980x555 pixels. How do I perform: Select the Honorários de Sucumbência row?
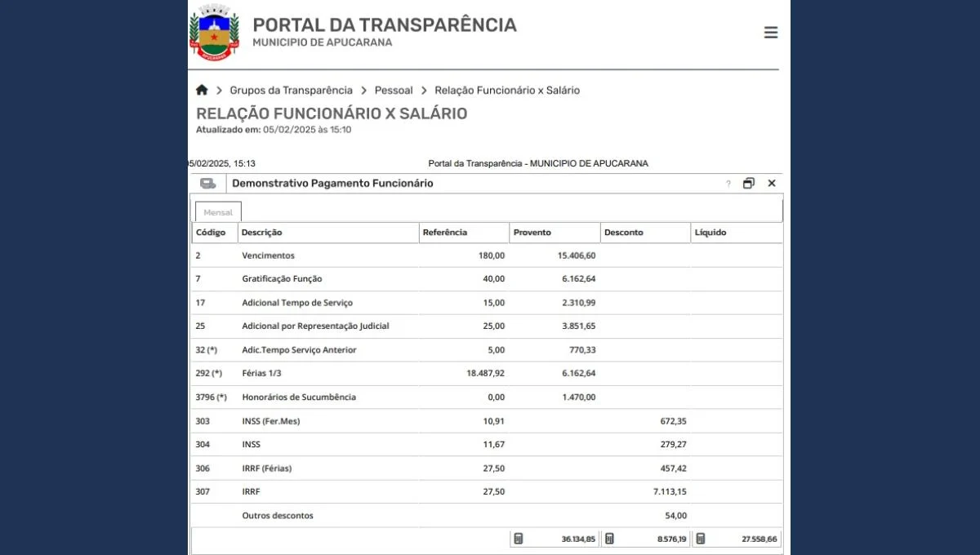point(299,397)
